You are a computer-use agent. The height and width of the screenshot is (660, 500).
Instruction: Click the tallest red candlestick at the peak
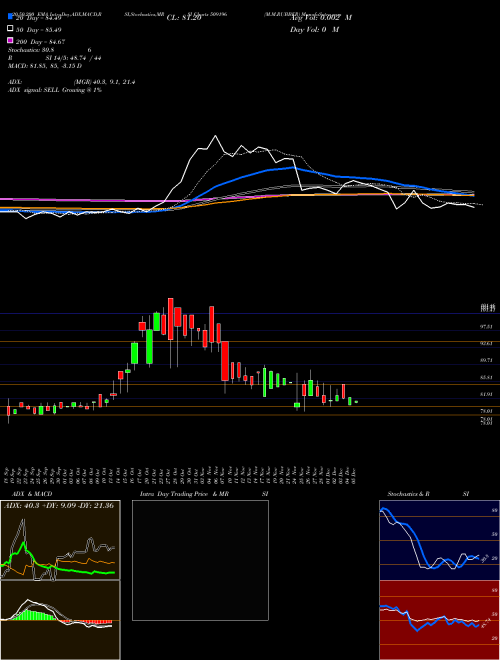pyautogui.click(x=170, y=319)
